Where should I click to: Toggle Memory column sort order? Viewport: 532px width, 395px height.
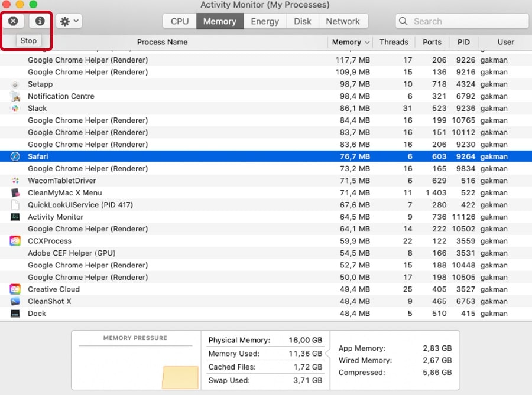pyautogui.click(x=350, y=42)
